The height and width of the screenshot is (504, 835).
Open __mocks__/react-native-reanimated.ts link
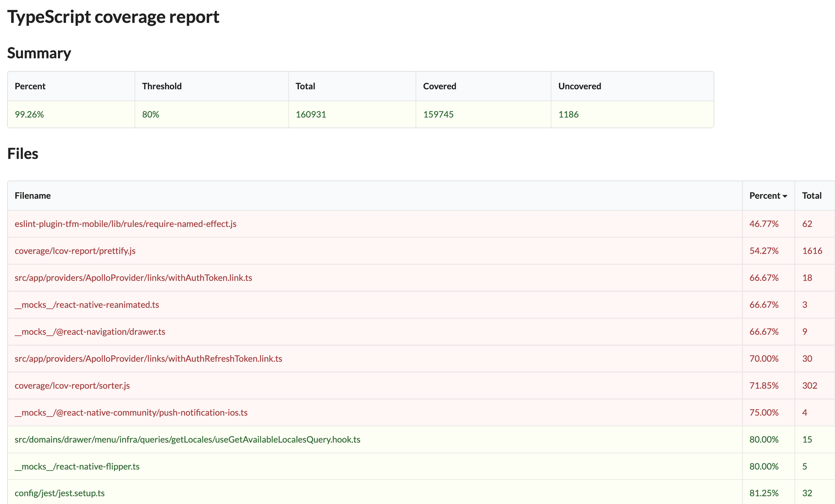[87, 305]
